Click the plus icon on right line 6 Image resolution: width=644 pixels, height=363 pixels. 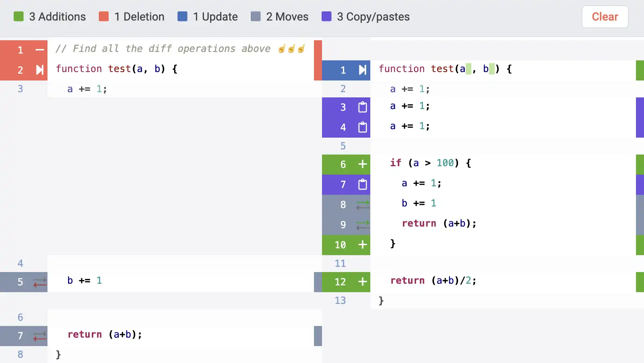click(x=362, y=164)
